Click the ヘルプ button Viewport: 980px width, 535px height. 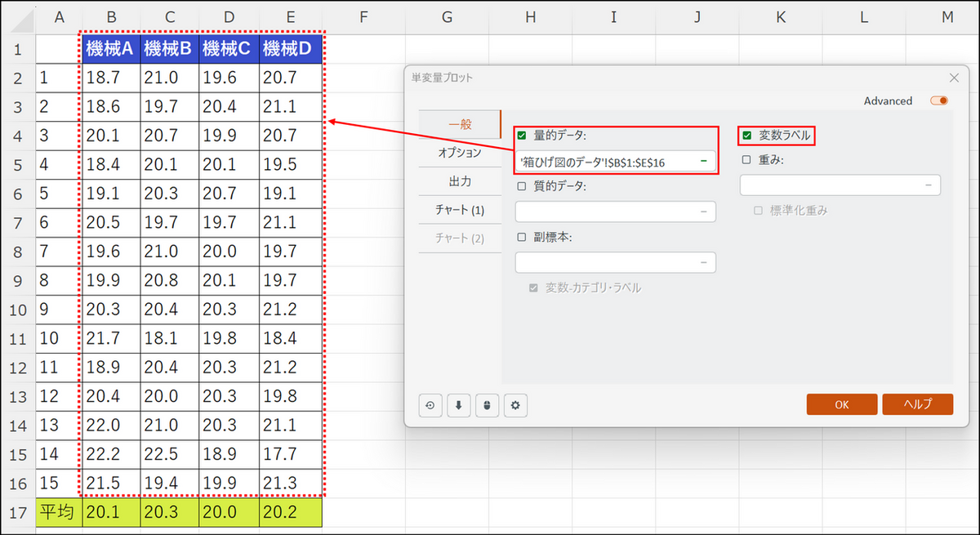pos(917,404)
